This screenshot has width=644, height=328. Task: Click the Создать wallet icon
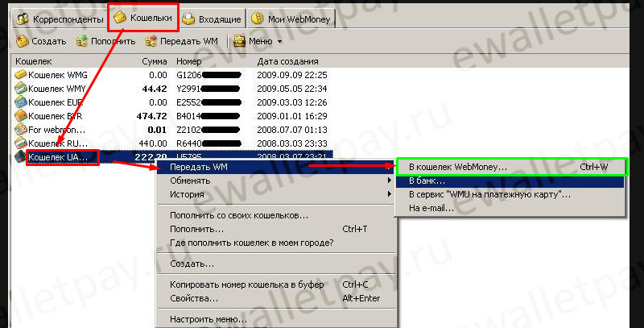[x=22, y=41]
